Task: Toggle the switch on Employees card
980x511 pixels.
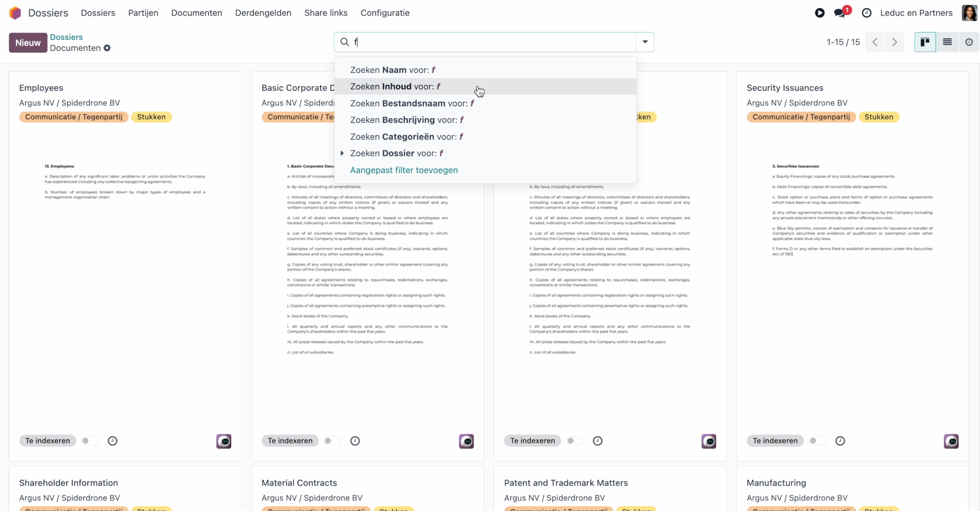Action: tap(89, 441)
